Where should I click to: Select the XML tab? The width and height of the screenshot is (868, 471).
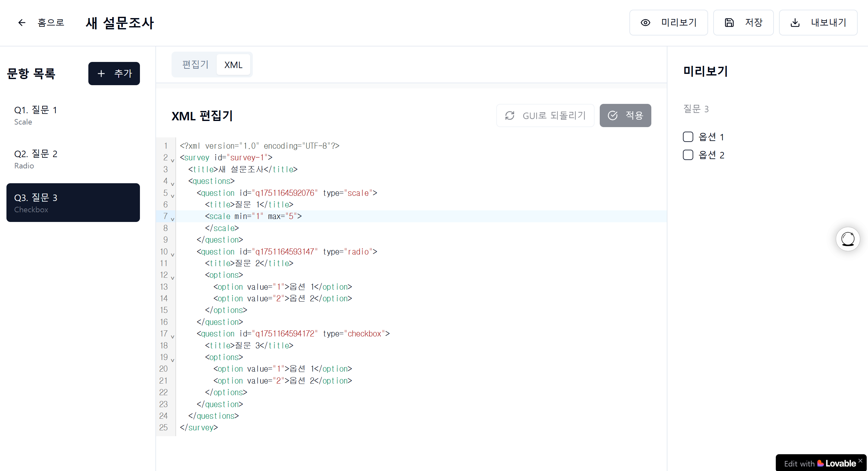click(x=233, y=65)
